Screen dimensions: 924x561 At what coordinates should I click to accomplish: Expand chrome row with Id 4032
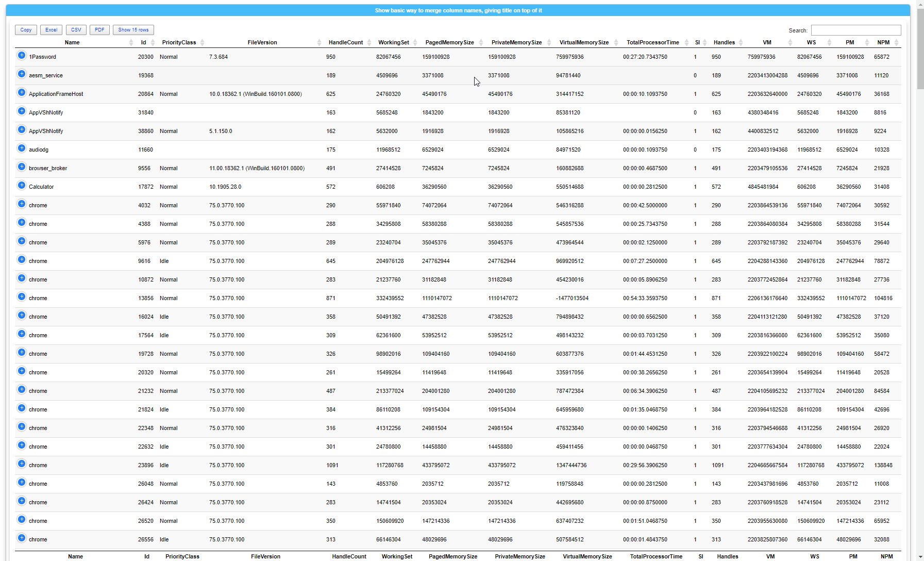22,204
